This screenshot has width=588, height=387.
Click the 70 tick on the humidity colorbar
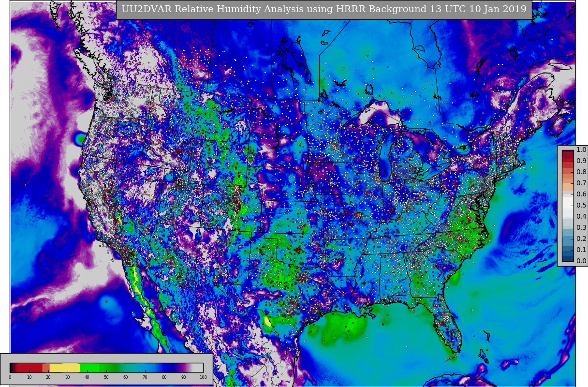click(145, 377)
